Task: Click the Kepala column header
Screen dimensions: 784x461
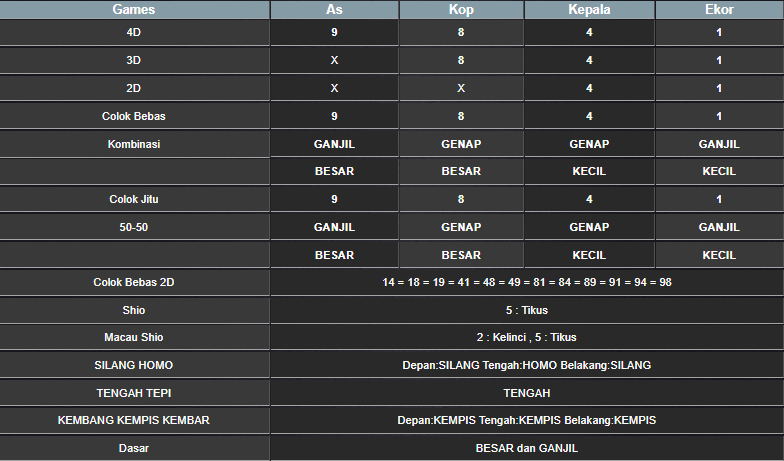Action: coord(589,10)
